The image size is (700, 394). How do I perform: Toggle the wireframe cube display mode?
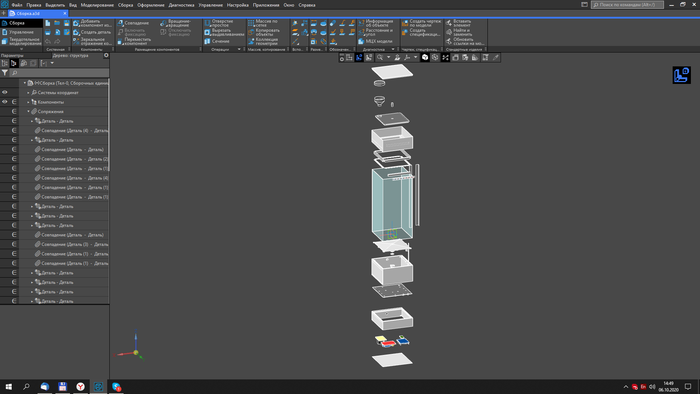pos(435,58)
